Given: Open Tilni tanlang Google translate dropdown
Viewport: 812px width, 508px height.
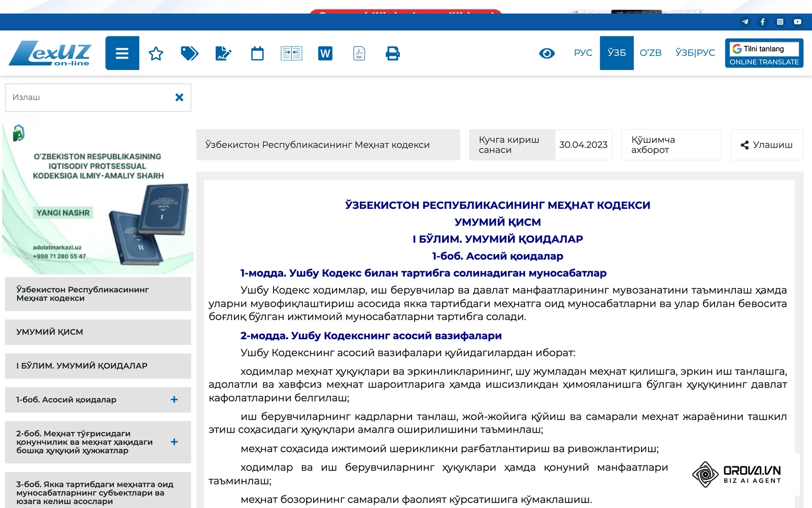Looking at the screenshot, I should click(764, 49).
